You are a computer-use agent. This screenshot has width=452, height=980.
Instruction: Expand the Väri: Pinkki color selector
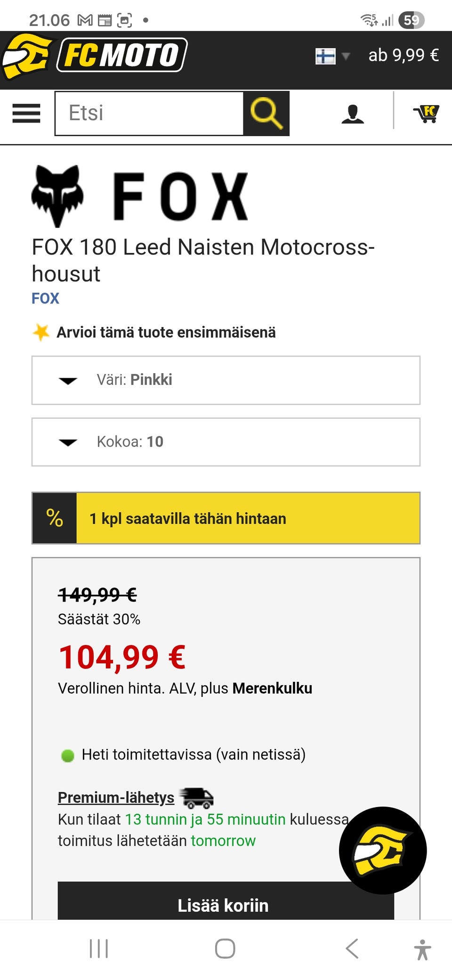[x=225, y=380]
